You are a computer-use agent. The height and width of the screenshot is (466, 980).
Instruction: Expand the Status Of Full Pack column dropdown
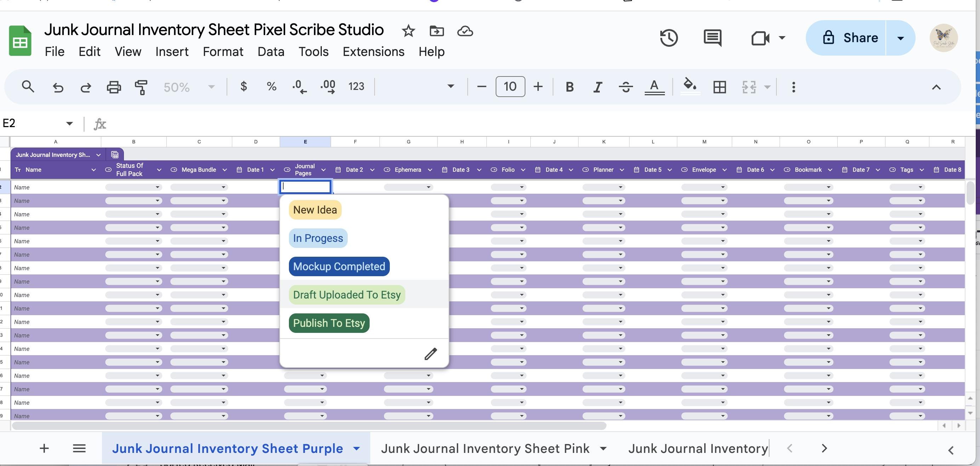tap(159, 170)
